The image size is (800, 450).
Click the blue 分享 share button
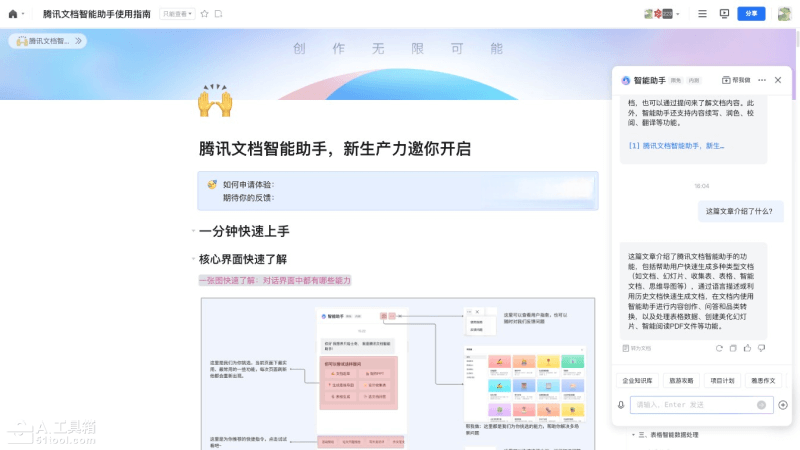(751, 14)
